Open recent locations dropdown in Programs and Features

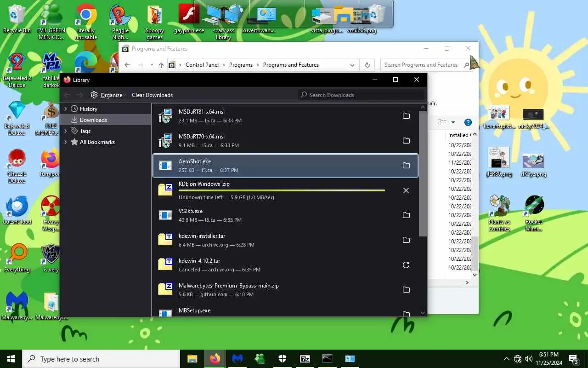click(152, 65)
